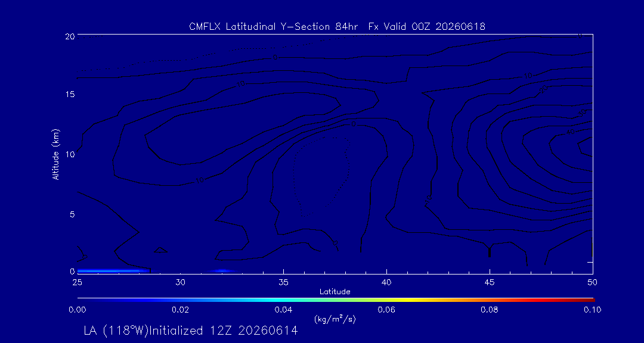This screenshot has width=644, height=343.
Task: Click colorbar value label 0.02
Action: tap(180, 310)
